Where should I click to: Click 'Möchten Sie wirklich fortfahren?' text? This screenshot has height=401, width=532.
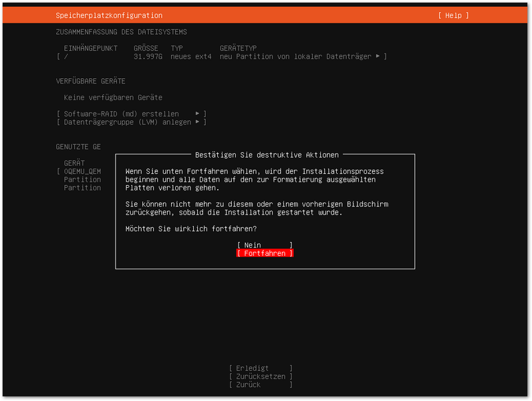191,229
